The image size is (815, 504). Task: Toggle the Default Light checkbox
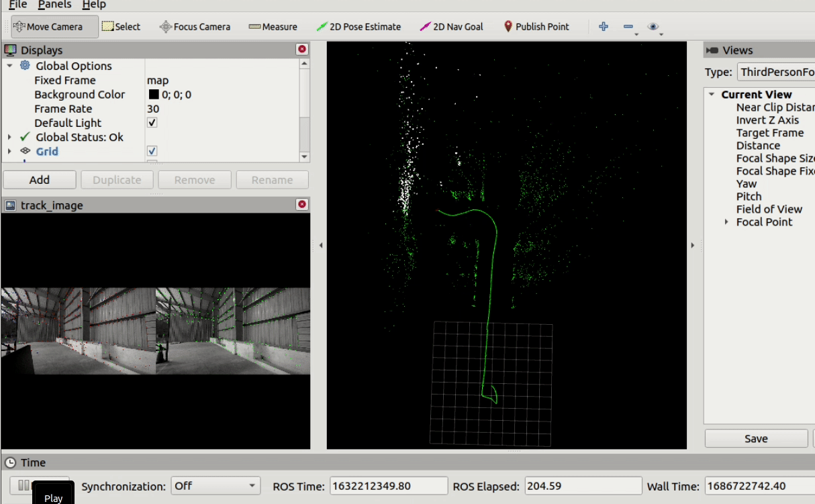pos(152,123)
